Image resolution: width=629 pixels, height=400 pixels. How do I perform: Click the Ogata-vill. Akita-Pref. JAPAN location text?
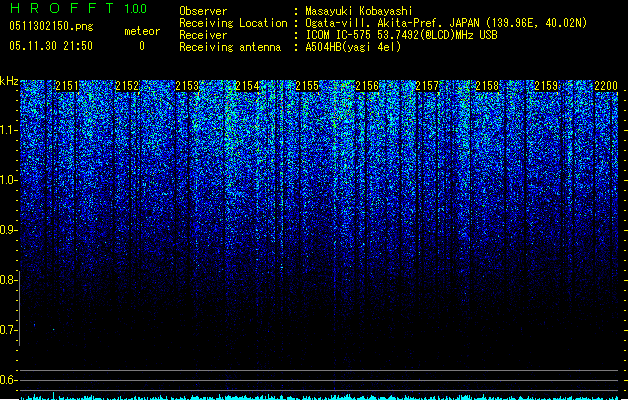tap(446, 23)
